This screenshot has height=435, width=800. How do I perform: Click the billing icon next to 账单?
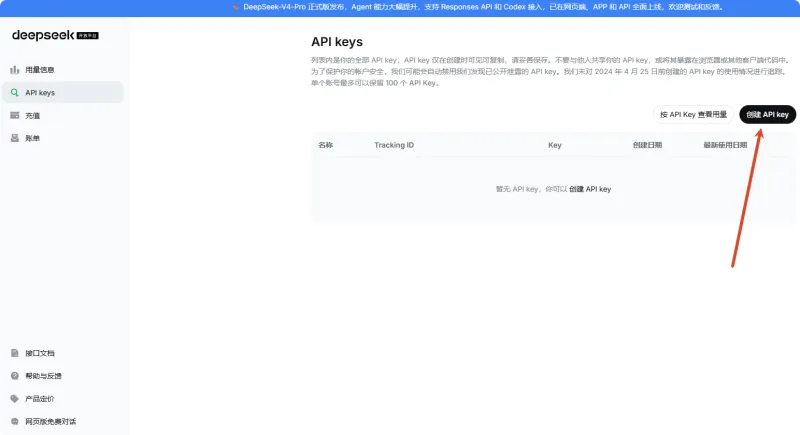(x=15, y=138)
